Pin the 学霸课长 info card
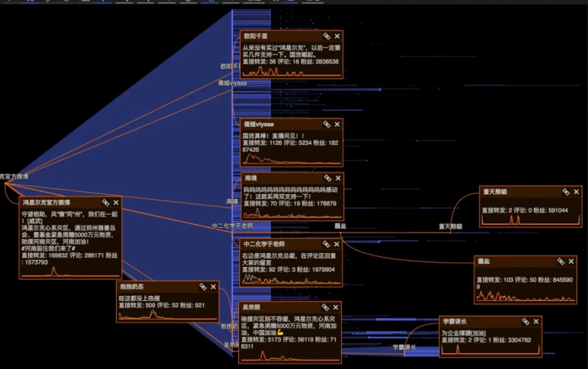588x369 pixels. [x=526, y=321]
